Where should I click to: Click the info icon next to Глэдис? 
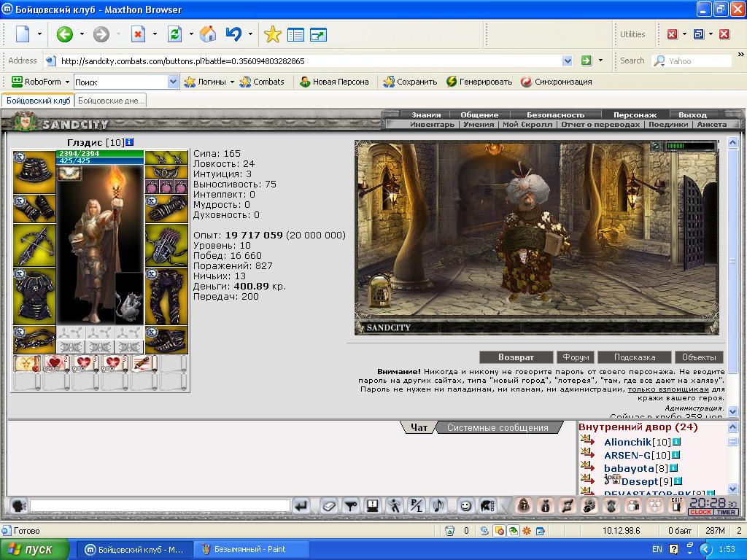point(130,142)
